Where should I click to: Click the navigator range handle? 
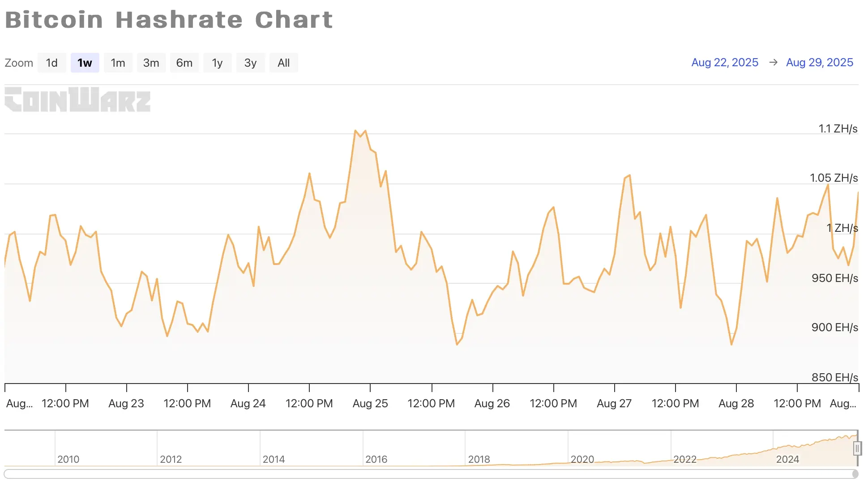pyautogui.click(x=857, y=448)
